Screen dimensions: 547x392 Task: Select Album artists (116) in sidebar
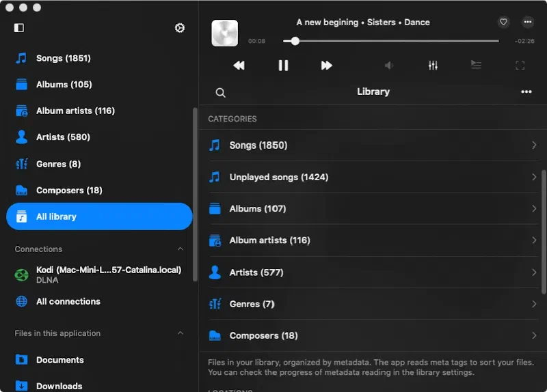pyautogui.click(x=75, y=111)
